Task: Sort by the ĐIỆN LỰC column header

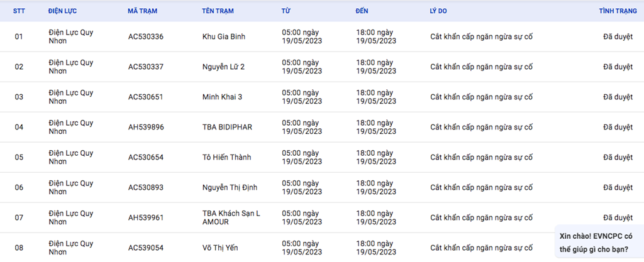Action: click(x=62, y=11)
